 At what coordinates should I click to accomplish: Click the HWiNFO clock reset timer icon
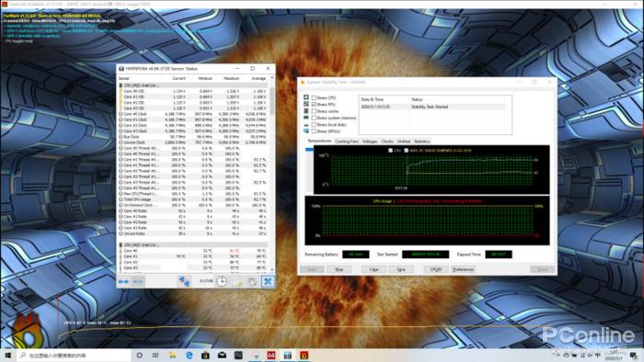click(x=222, y=281)
